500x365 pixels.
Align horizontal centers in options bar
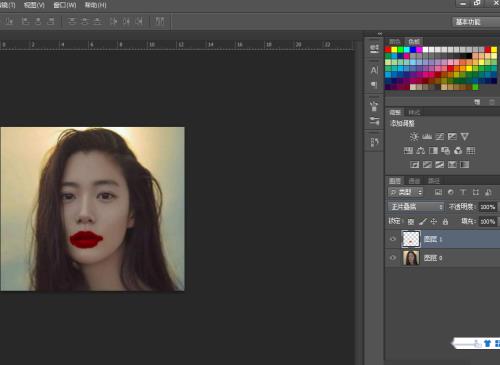pos(38,21)
